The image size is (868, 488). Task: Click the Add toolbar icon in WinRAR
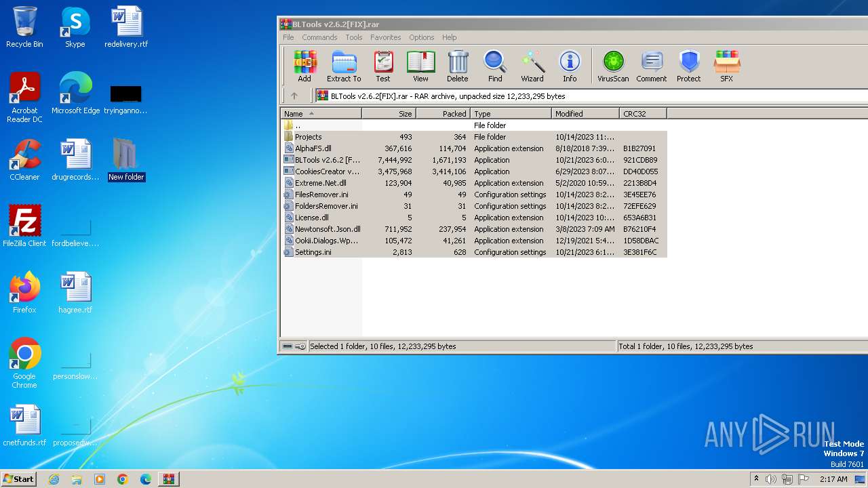tap(304, 66)
